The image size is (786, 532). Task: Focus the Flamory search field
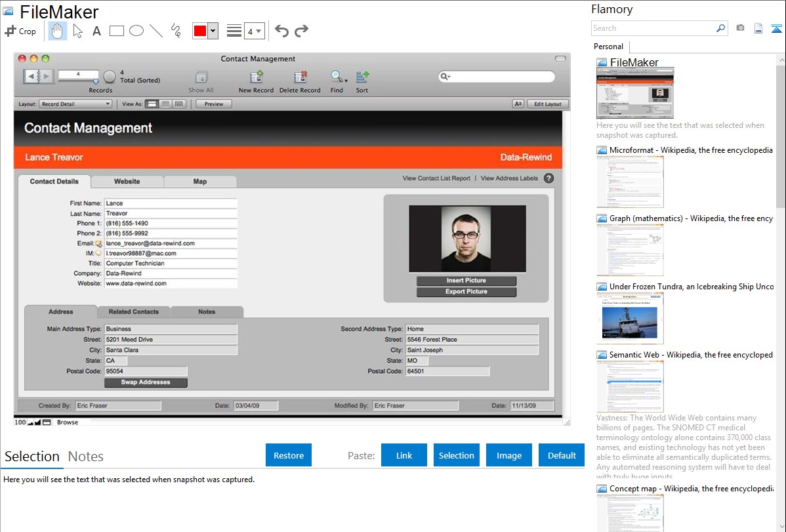pos(653,28)
